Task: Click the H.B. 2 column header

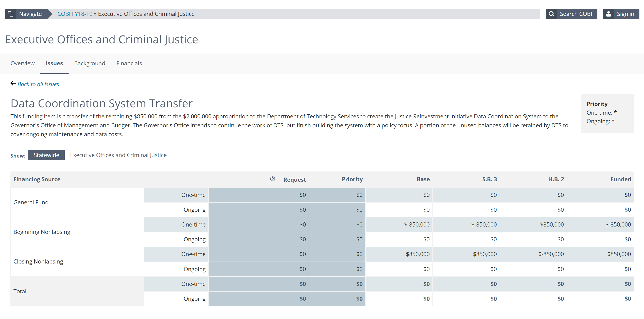Action: (556, 179)
